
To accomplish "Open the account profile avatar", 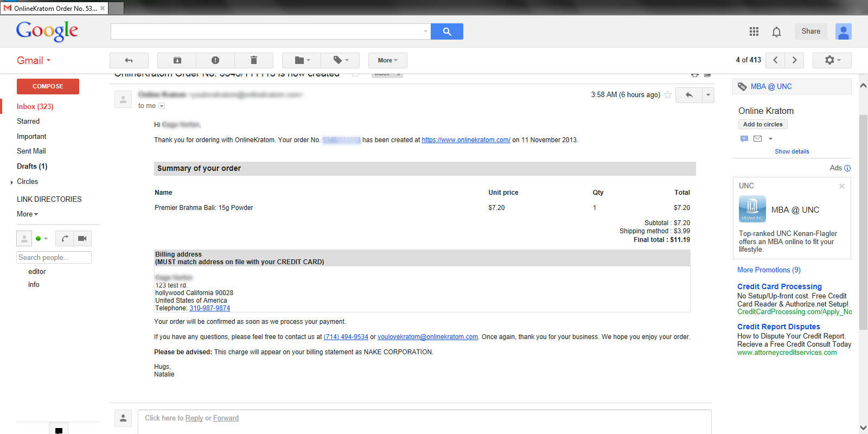I will pos(844,31).
